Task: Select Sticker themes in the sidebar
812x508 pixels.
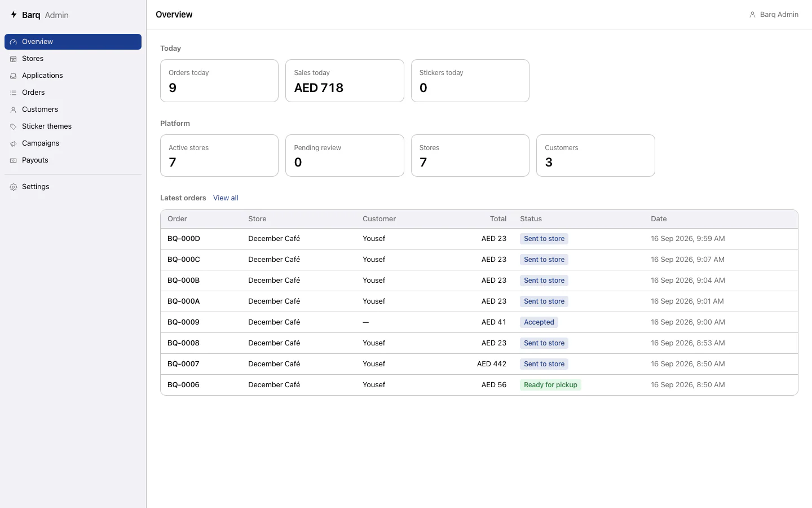Action: (x=73, y=126)
